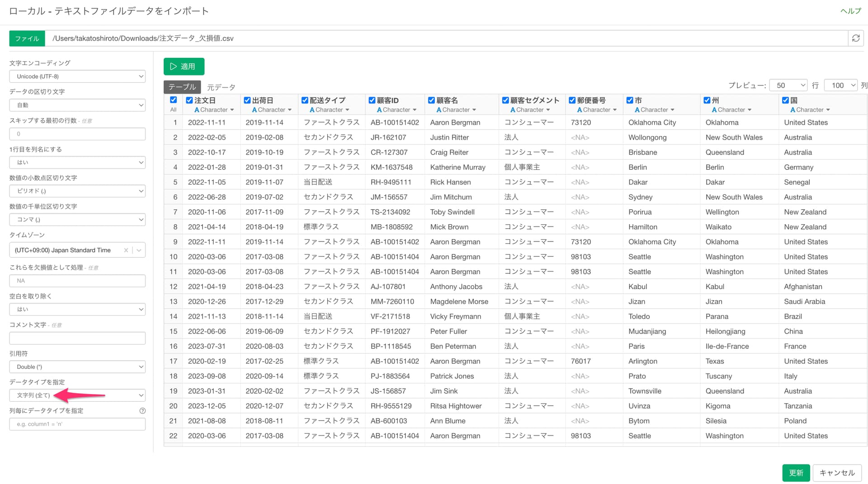
Task: Select the Tanzania country cell
Action: click(823, 406)
